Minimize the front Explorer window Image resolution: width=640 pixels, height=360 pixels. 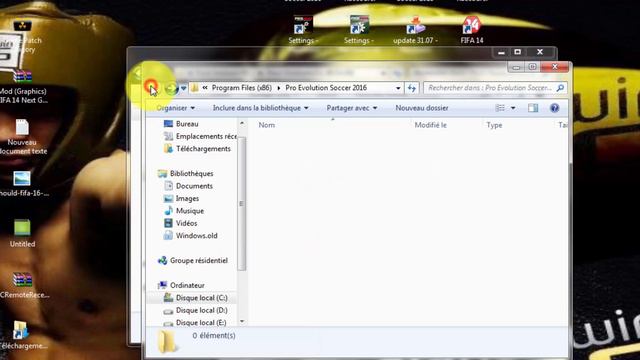coord(516,67)
